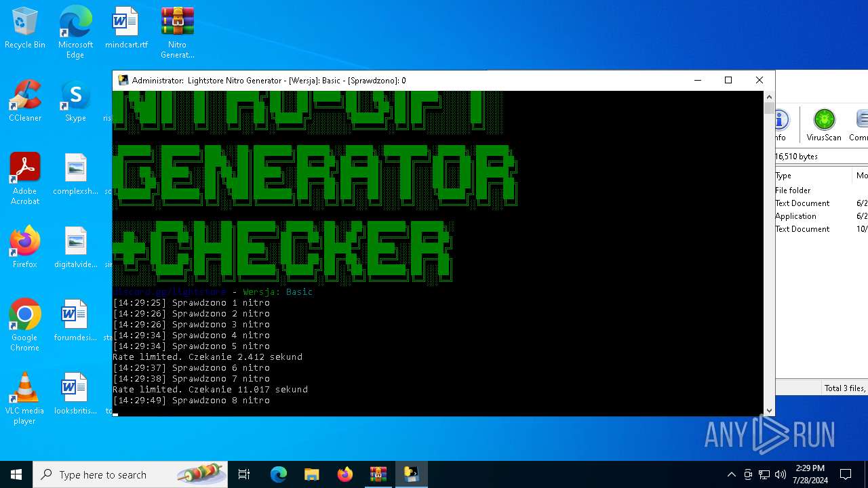Launch the Google Chrome desktop shortcut
The width and height of the screenshot is (868, 488).
click(x=25, y=325)
